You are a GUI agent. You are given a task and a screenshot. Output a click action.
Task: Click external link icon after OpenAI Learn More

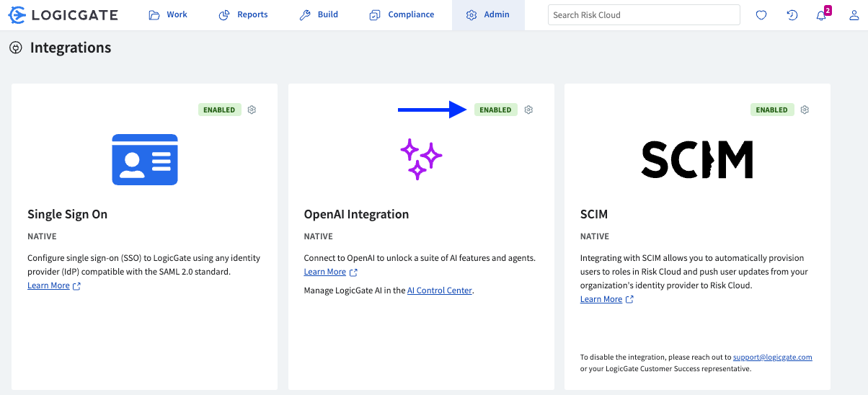click(353, 272)
